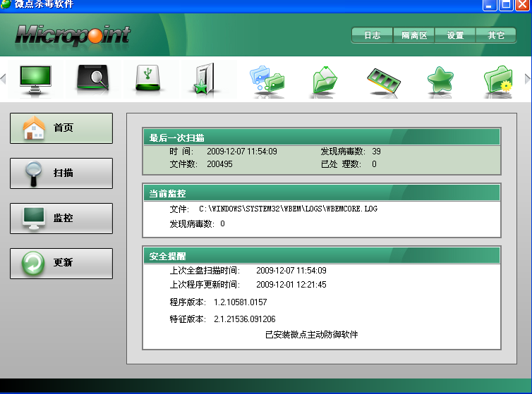Click the green star icon

(440, 80)
